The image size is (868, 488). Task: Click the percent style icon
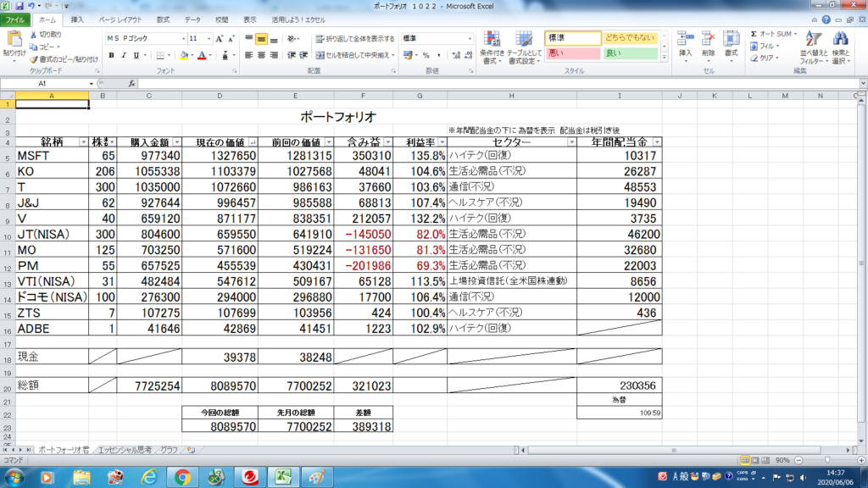426,55
